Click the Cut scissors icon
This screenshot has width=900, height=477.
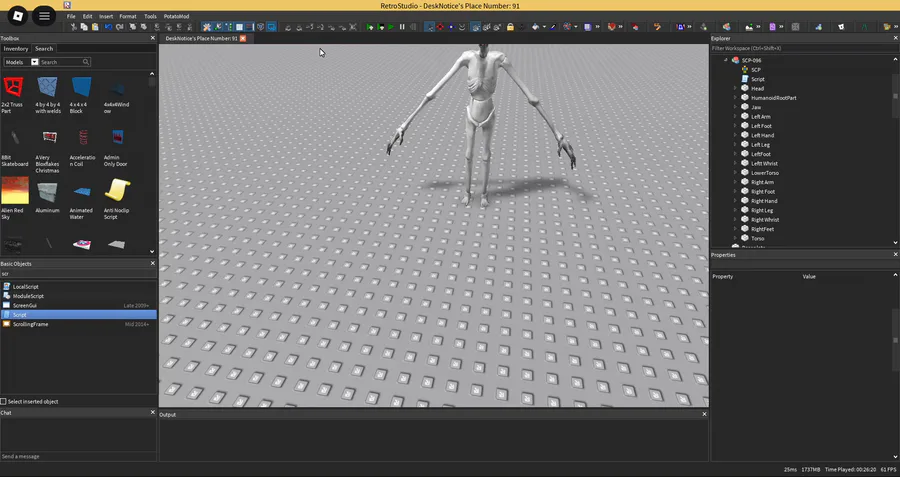pyautogui.click(x=73, y=27)
